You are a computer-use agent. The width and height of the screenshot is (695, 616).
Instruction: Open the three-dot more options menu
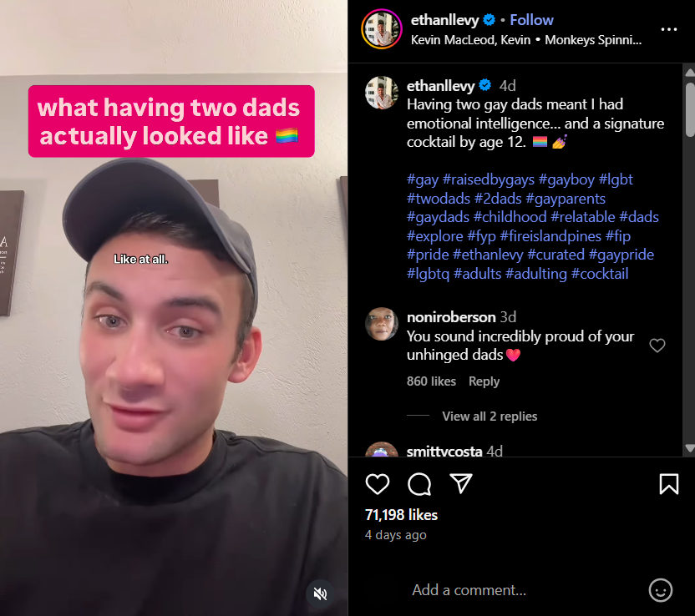669,29
